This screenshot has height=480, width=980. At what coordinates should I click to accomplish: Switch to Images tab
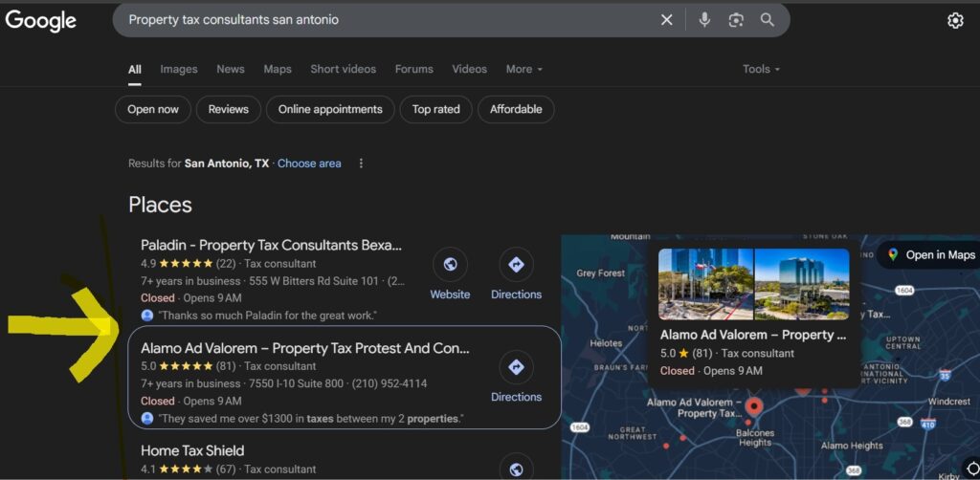(179, 69)
